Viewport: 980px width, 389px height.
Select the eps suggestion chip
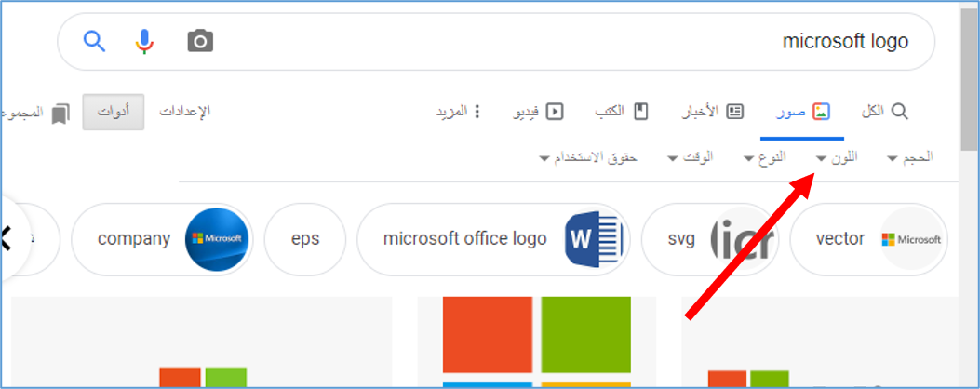click(305, 239)
